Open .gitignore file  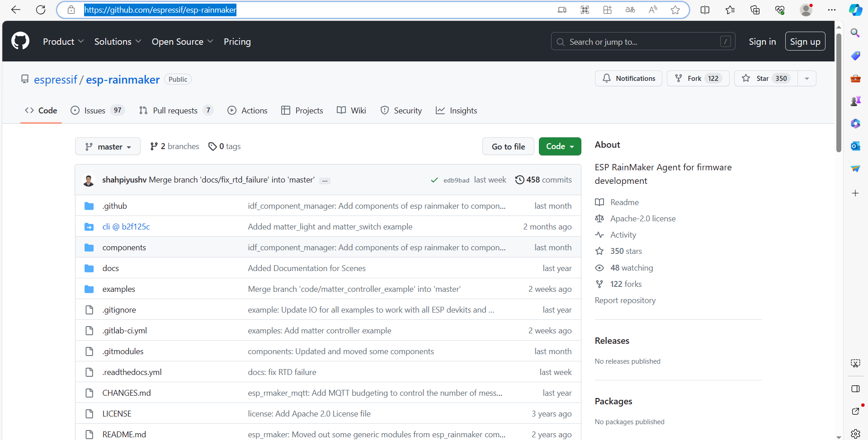point(119,310)
